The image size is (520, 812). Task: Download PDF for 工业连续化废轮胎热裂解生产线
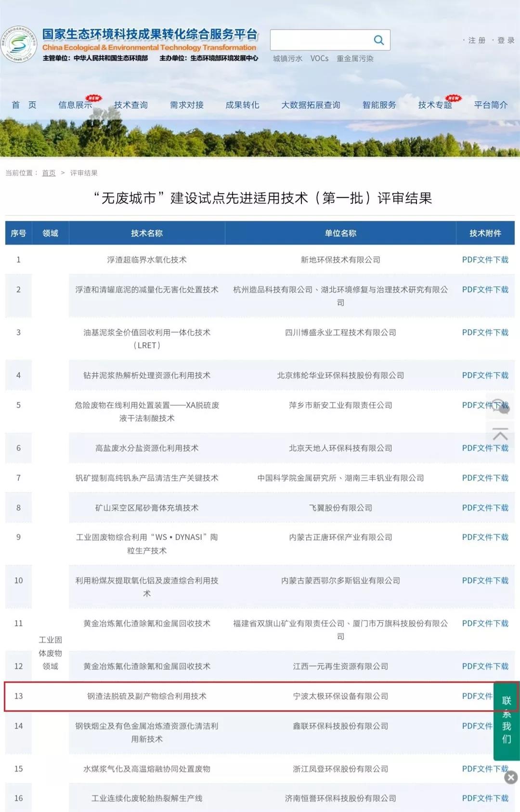tap(485, 798)
